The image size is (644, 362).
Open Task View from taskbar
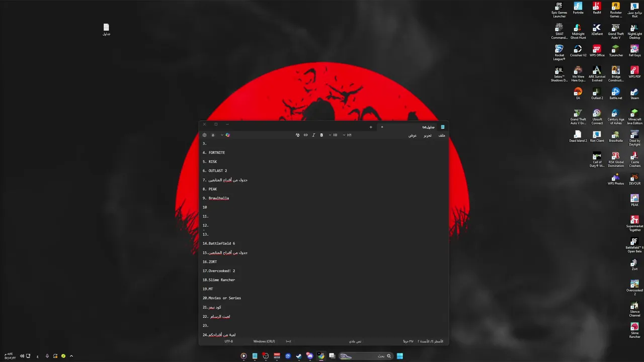tap(332, 356)
